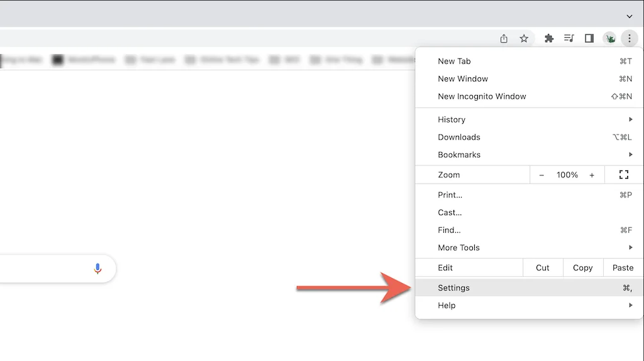Bookmark this page with the star icon
This screenshot has width=644, height=361.
pyautogui.click(x=524, y=38)
